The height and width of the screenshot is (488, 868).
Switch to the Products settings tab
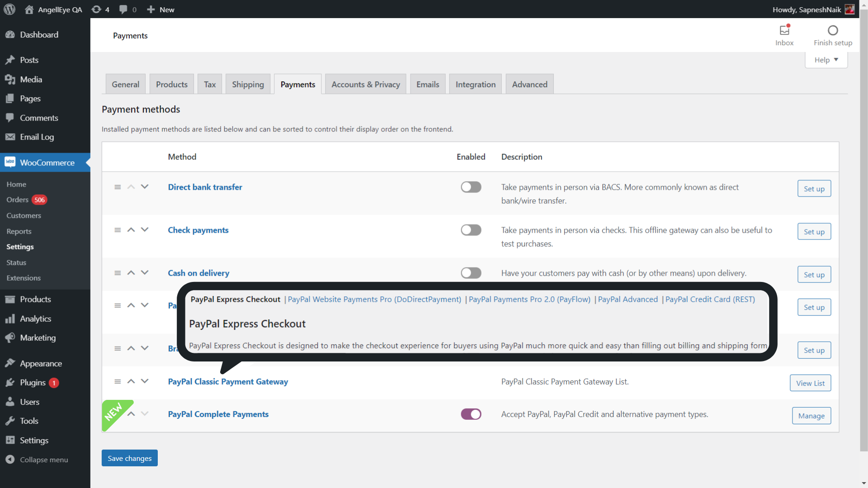tap(172, 84)
